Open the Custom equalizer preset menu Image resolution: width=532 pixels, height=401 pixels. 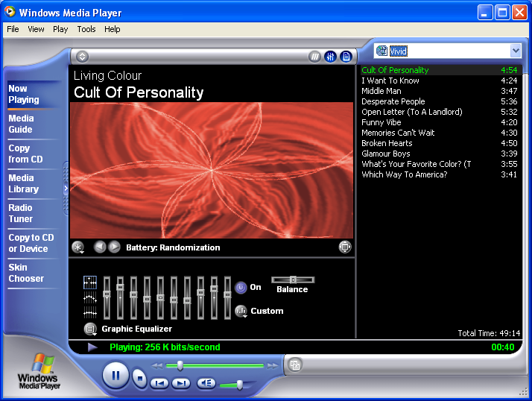click(241, 312)
